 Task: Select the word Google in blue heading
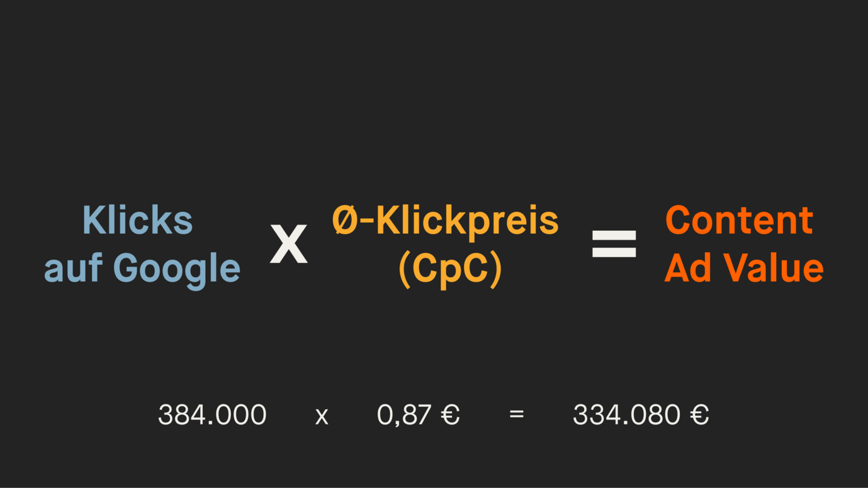pos(177,269)
